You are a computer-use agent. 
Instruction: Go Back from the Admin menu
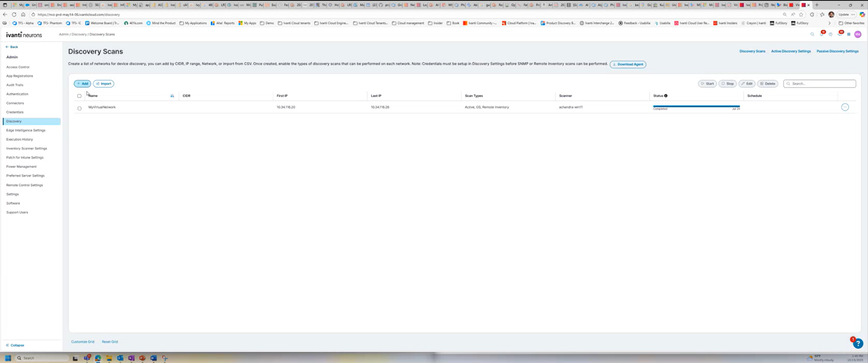(x=12, y=47)
